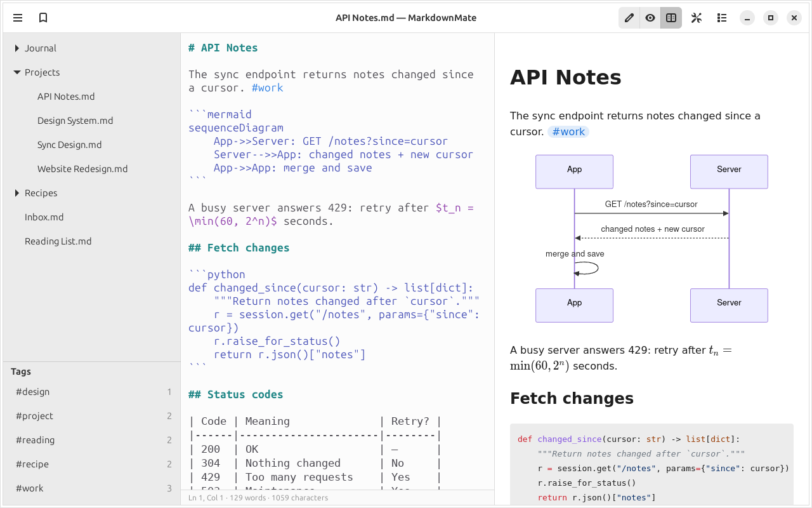Screen dimensions: 812x508
Task: Filter by the #design tag
Action: click(x=92, y=392)
